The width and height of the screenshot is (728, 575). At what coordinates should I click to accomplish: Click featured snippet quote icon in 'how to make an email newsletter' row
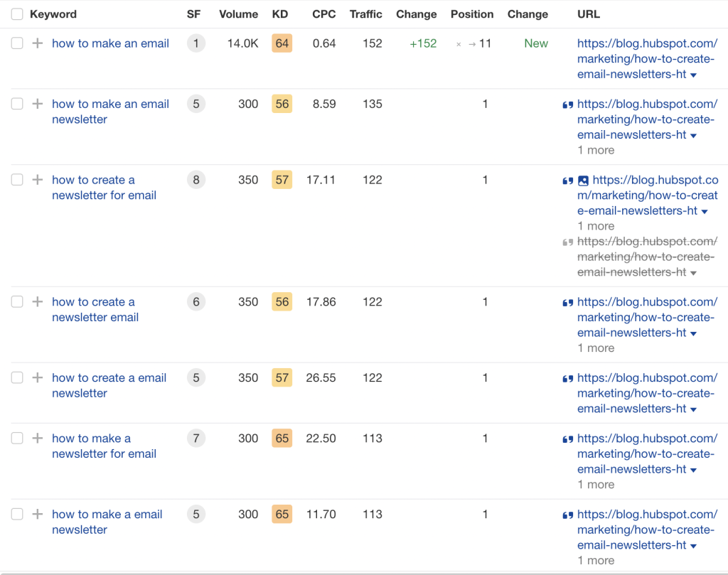click(x=567, y=104)
